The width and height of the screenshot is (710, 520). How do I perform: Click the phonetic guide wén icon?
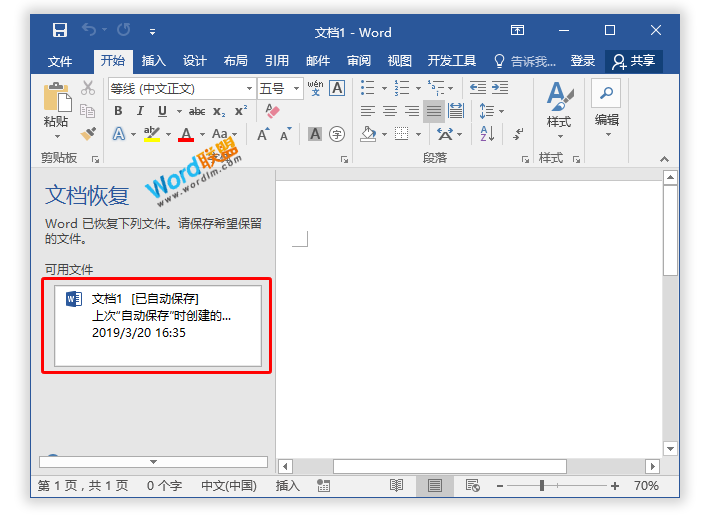click(315, 88)
